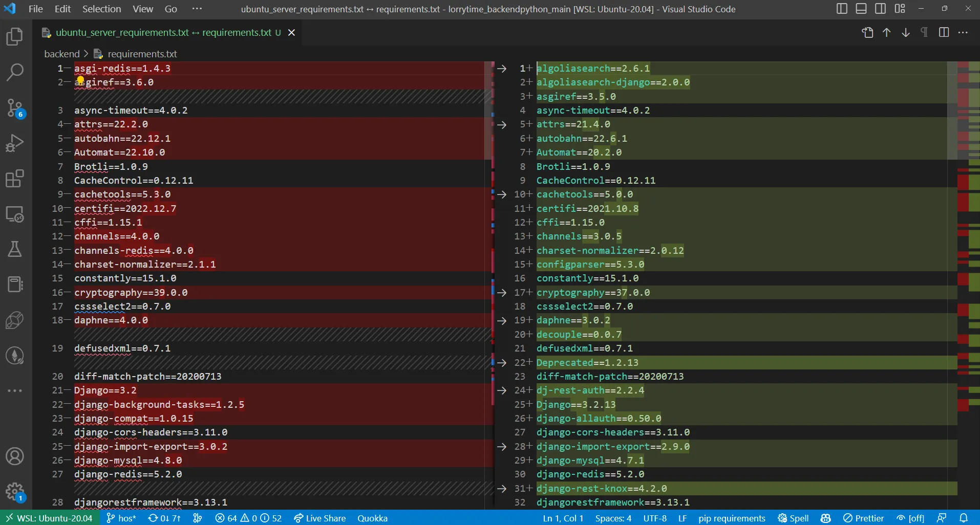This screenshot has height=525, width=980.
Task: Open the File menu
Action: [36, 9]
